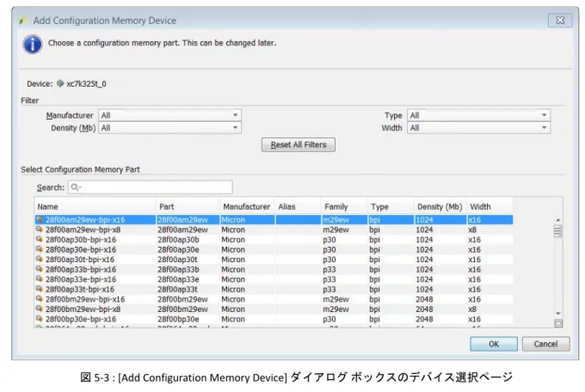Select the 28f00bm29ew-bpi-x16 row
Image resolution: width=585 pixels, height=392 pixels.
tap(274, 299)
